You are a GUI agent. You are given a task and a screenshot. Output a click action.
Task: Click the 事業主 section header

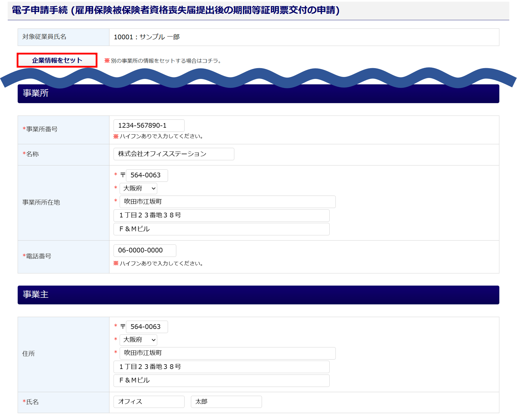pos(258,295)
